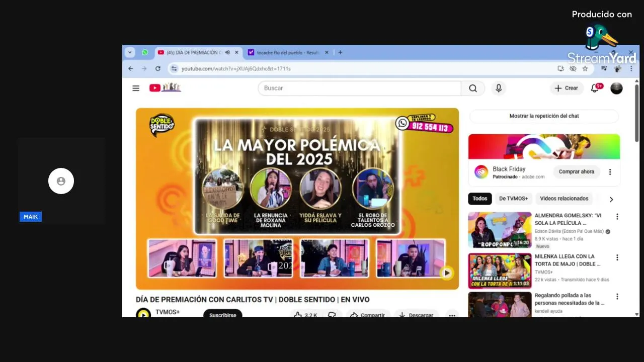Image resolution: width=644 pixels, height=362 pixels.
Task: Click the TVMOS+ channel name
Action: (168, 312)
